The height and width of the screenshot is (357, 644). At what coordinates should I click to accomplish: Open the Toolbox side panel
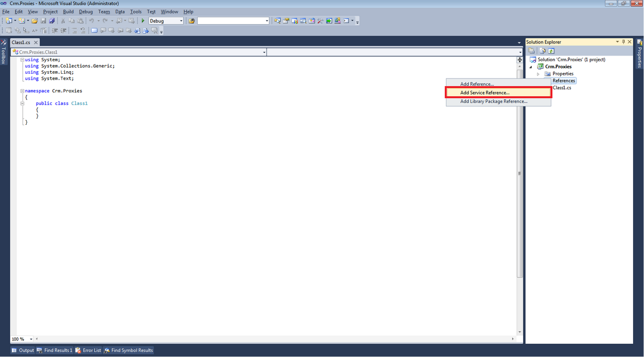click(x=4, y=52)
